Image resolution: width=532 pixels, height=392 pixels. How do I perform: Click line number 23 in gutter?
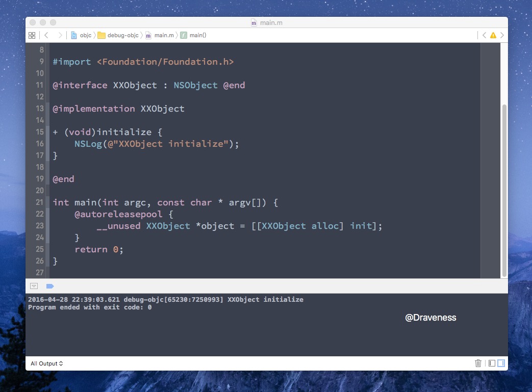40,226
